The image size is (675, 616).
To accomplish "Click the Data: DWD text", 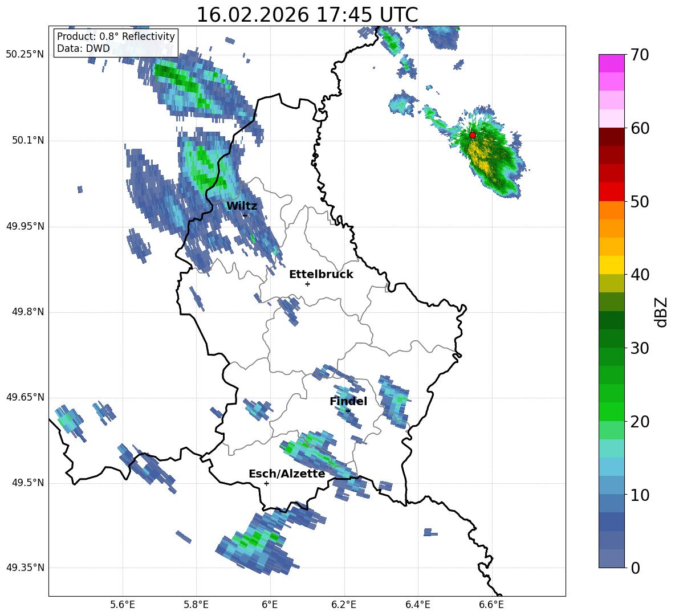I will 83,48.
